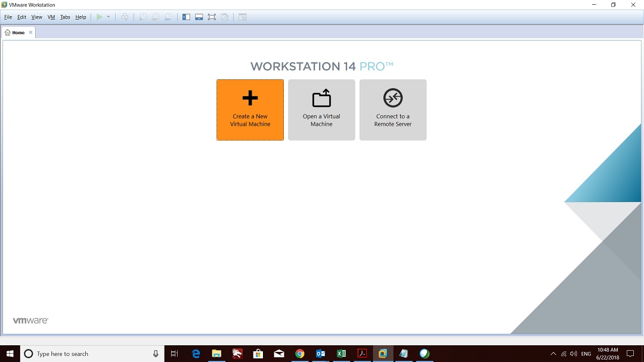Open Microsoft Store from taskbar
Screen dimensions: 644x362
[x=258, y=354]
